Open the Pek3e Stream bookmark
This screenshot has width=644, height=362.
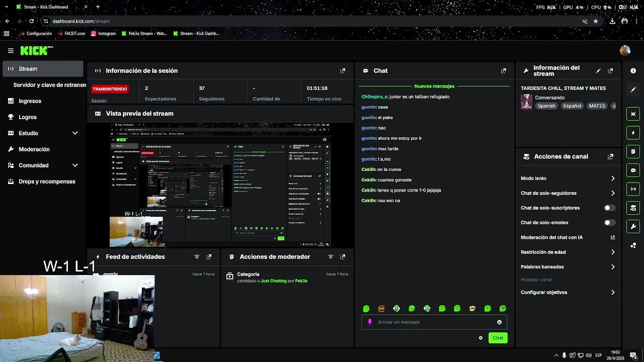click(144, 34)
